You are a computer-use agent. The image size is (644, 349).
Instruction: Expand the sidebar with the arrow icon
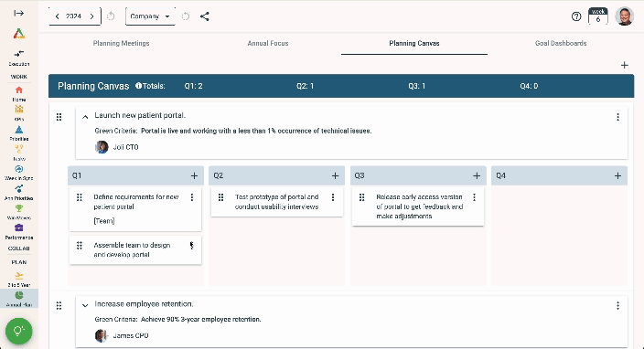point(19,13)
